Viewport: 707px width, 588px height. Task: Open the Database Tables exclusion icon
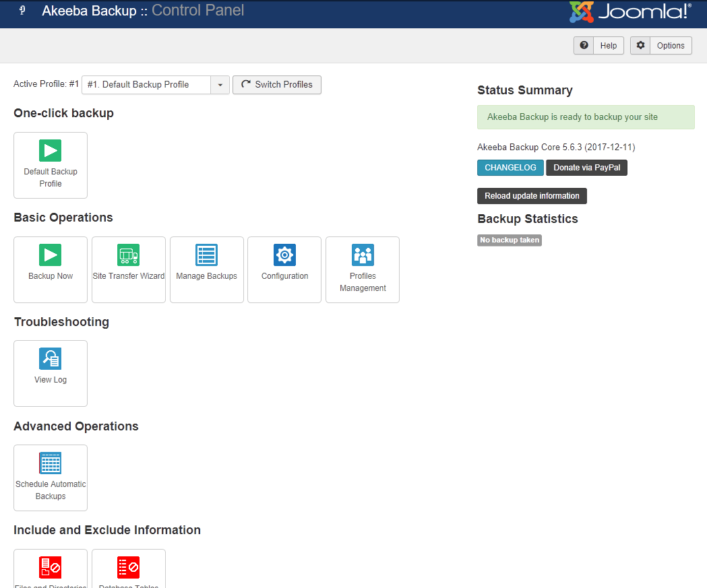tap(129, 567)
